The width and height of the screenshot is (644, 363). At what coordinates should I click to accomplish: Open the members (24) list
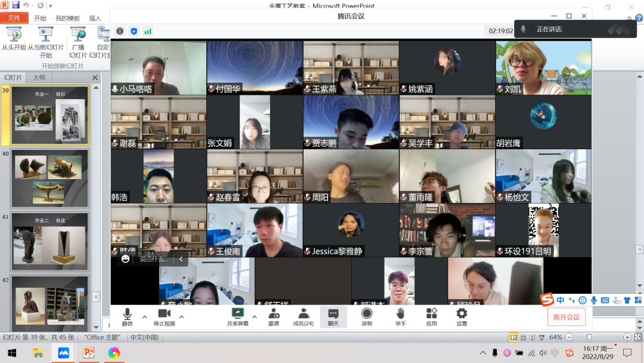tap(303, 317)
